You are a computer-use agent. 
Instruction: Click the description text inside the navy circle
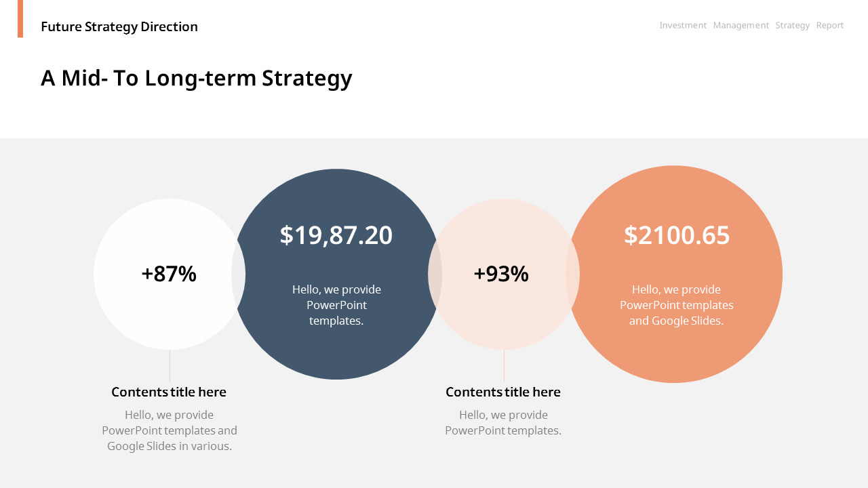coord(336,305)
